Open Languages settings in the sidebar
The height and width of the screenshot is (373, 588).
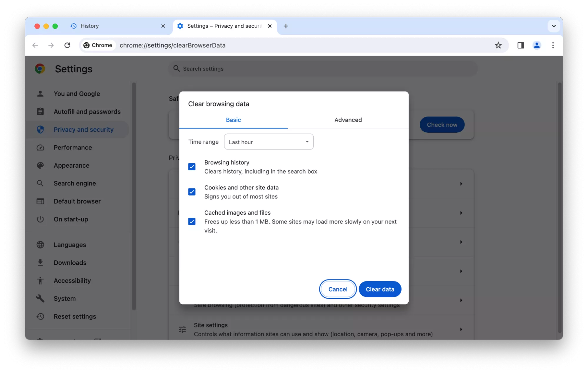coord(77,245)
